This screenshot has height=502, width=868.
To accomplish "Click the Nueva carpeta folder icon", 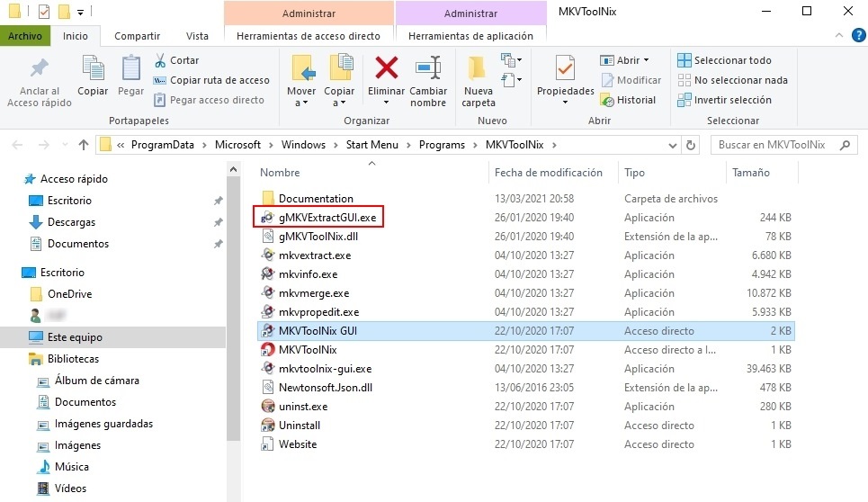I will click(x=478, y=68).
